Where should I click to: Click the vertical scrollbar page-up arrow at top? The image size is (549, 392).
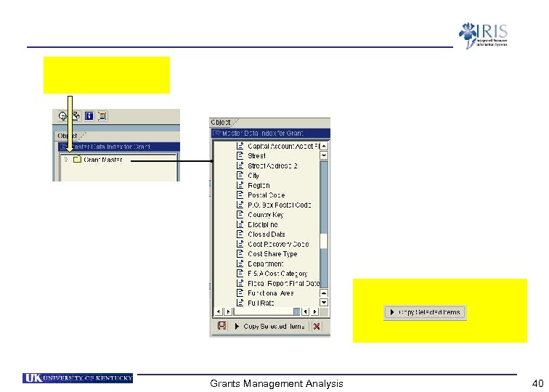(x=324, y=146)
